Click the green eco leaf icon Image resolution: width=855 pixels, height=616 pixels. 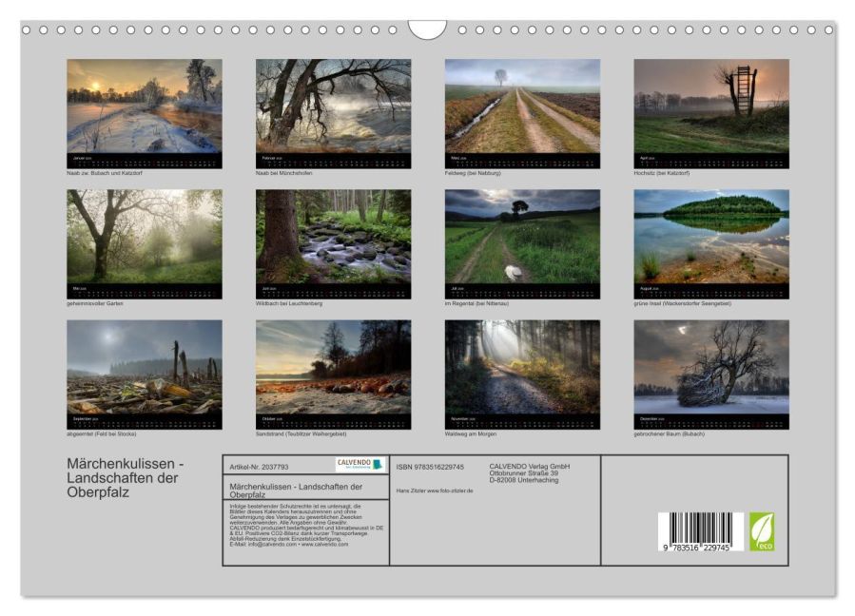(762, 531)
